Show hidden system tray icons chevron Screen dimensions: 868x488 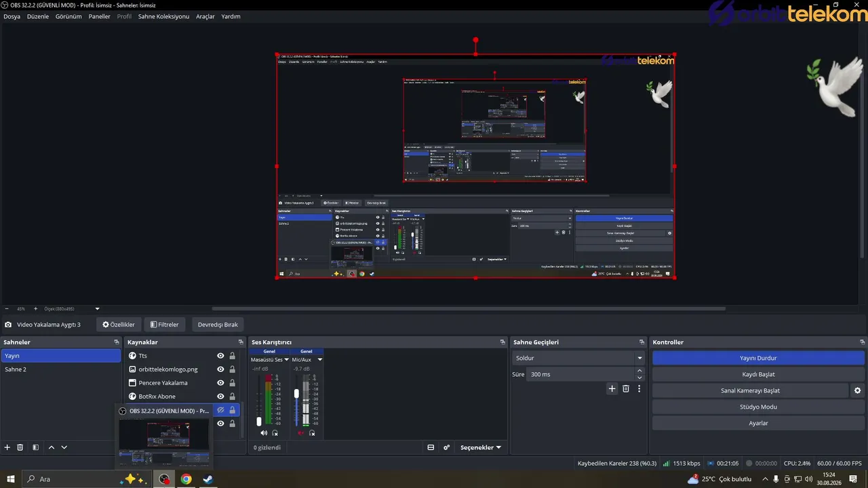766,479
